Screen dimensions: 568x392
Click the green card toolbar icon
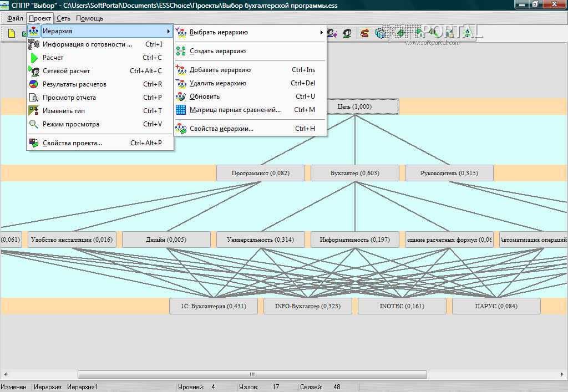click(400, 33)
